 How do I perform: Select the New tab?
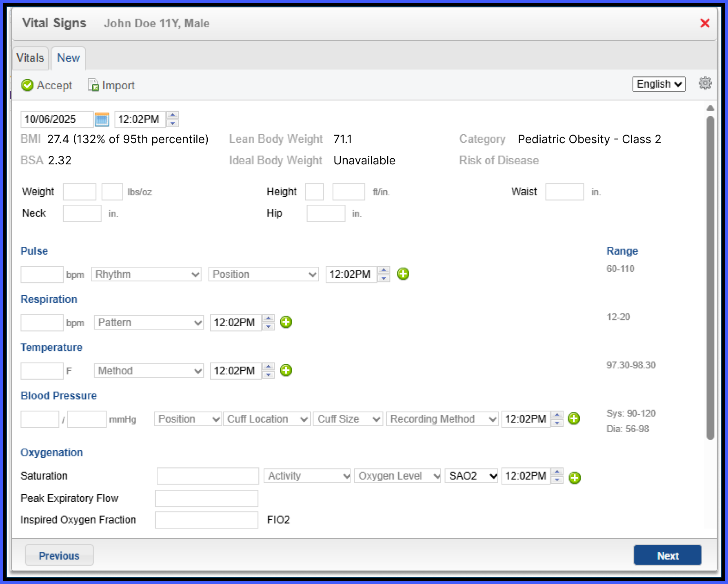click(69, 58)
